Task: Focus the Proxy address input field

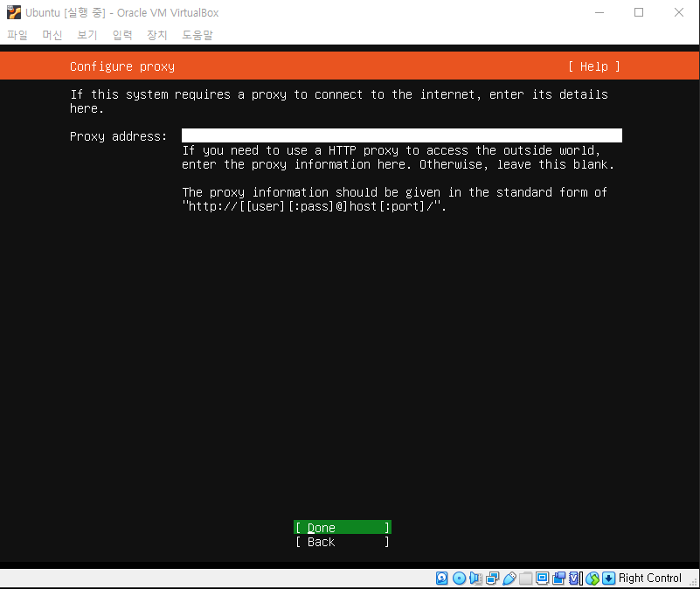Action: coord(402,135)
